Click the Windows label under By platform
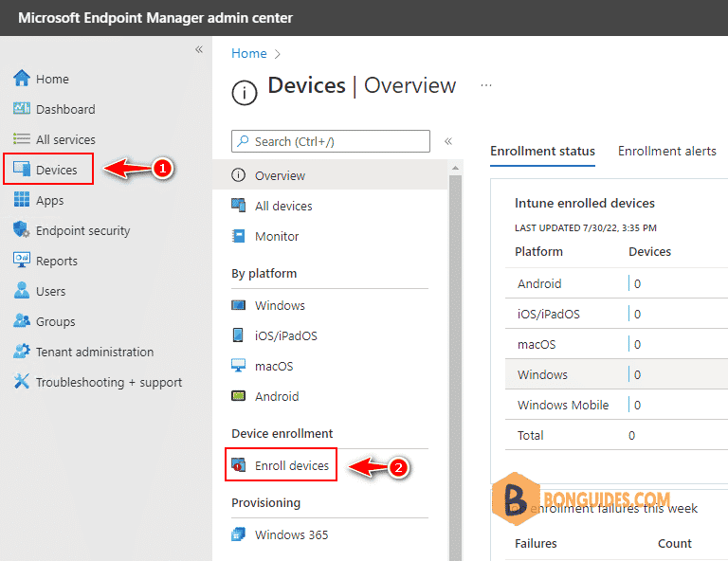728x561 pixels. (x=280, y=305)
